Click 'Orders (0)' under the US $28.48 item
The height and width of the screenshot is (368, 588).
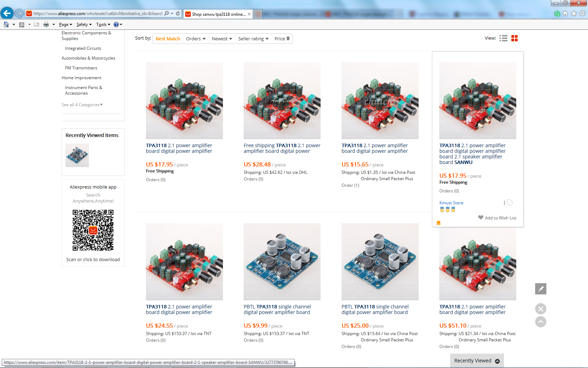point(253,179)
